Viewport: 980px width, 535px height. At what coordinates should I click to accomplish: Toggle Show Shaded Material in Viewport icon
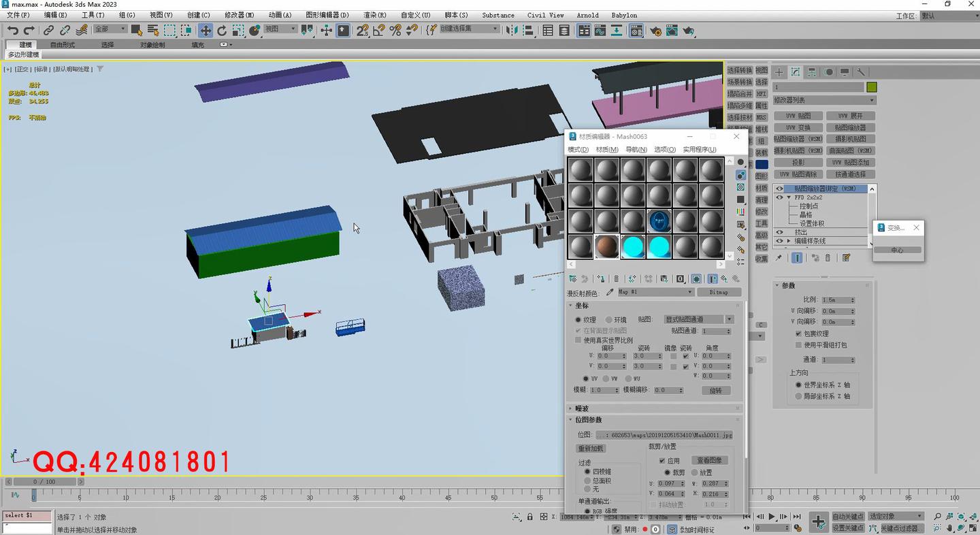click(x=696, y=278)
